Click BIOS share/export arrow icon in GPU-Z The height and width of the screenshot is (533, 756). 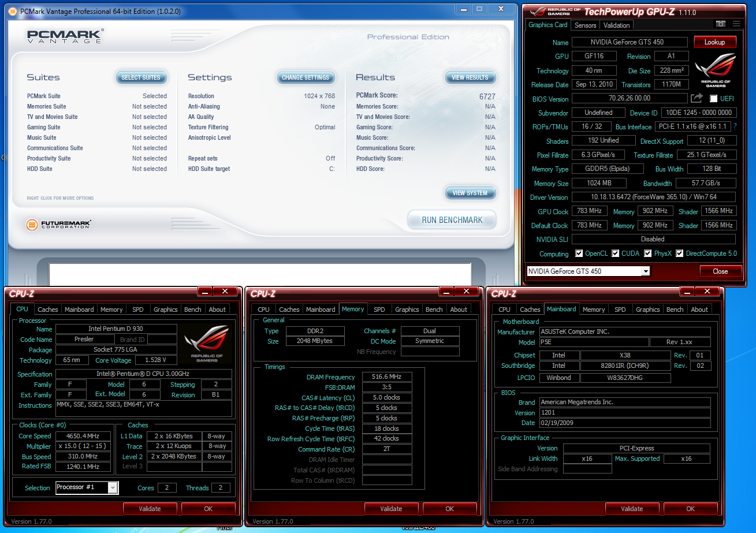click(697, 98)
